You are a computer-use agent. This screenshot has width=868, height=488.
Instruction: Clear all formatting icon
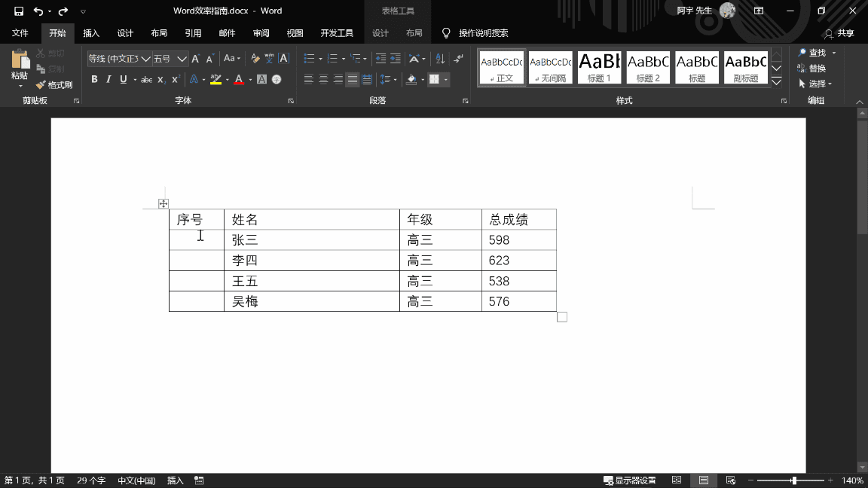[x=255, y=59]
